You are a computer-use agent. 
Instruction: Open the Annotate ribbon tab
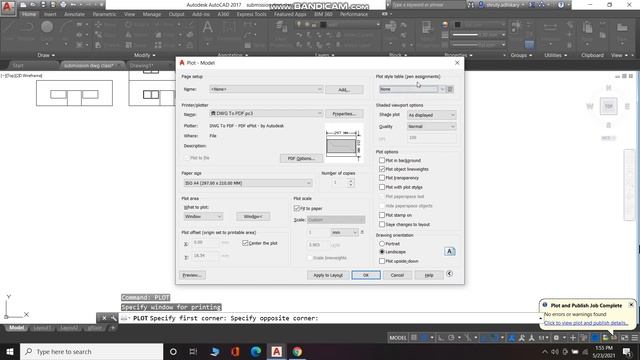click(x=74, y=14)
